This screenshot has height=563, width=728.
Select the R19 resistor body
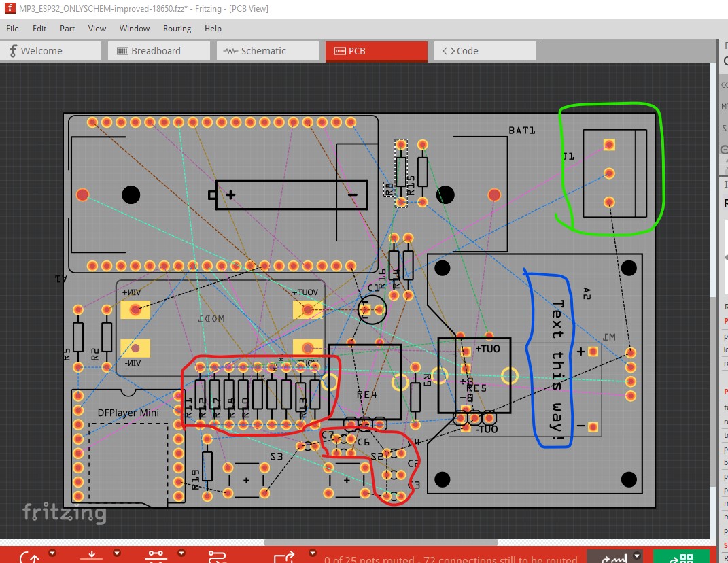tap(207, 466)
